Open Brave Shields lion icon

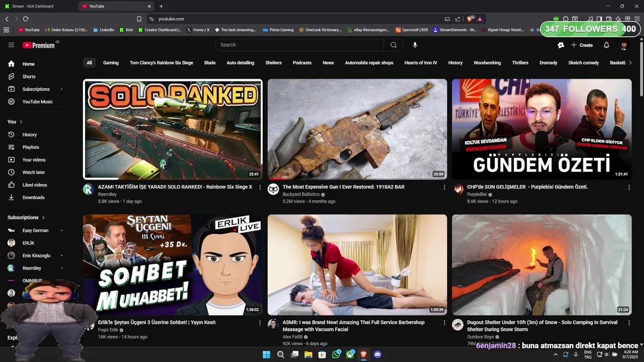point(470,19)
